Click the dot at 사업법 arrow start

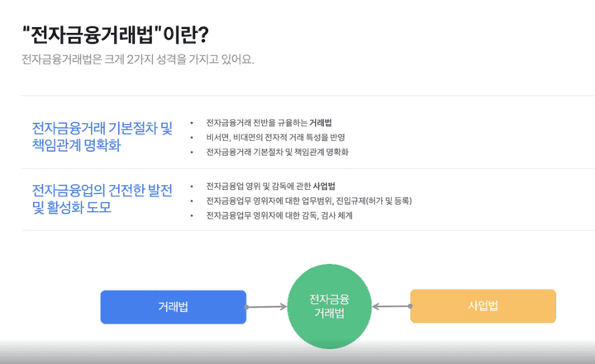410,306
